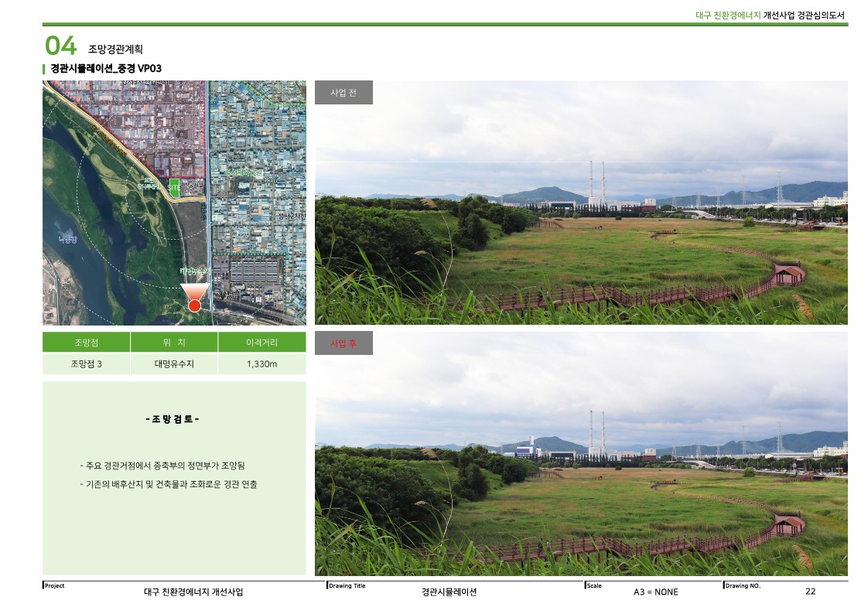Click the footer 'Drawing NO.' label
Screen dimensions: 868x614
[x=743, y=586]
